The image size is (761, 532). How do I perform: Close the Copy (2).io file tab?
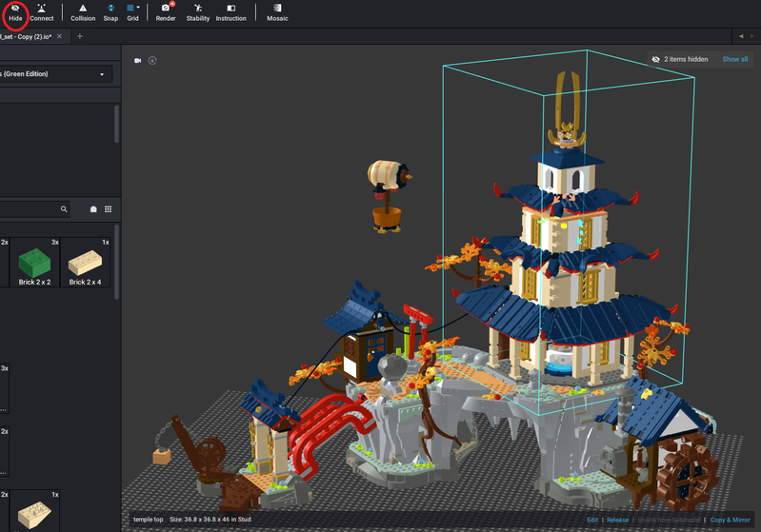point(59,36)
